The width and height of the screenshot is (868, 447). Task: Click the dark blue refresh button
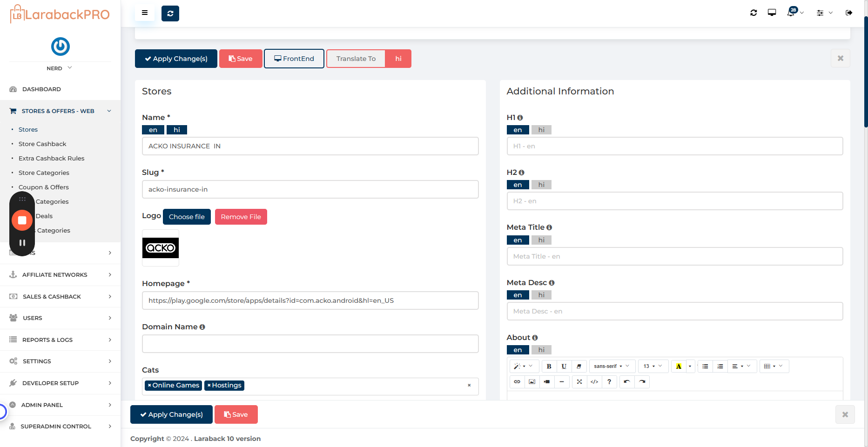[170, 13]
